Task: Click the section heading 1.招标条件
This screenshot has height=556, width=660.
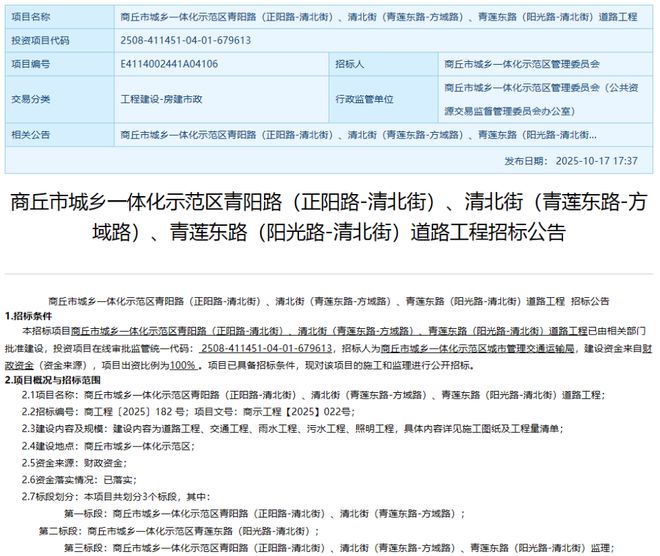Action: click(29, 316)
